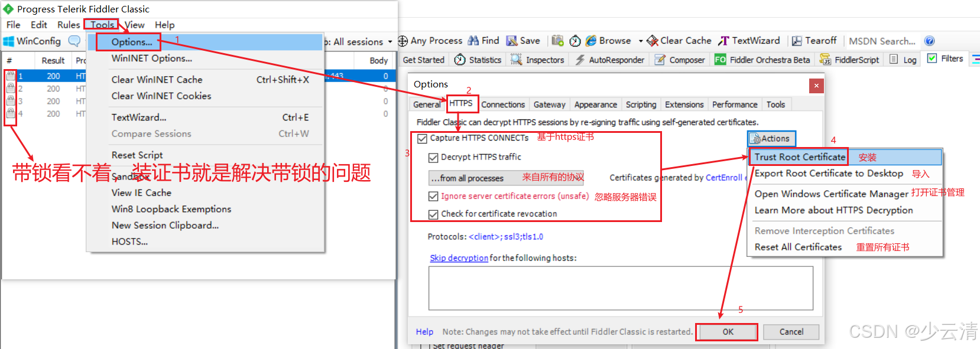
Task: Choose Options... in Tools menu
Action: click(x=131, y=42)
